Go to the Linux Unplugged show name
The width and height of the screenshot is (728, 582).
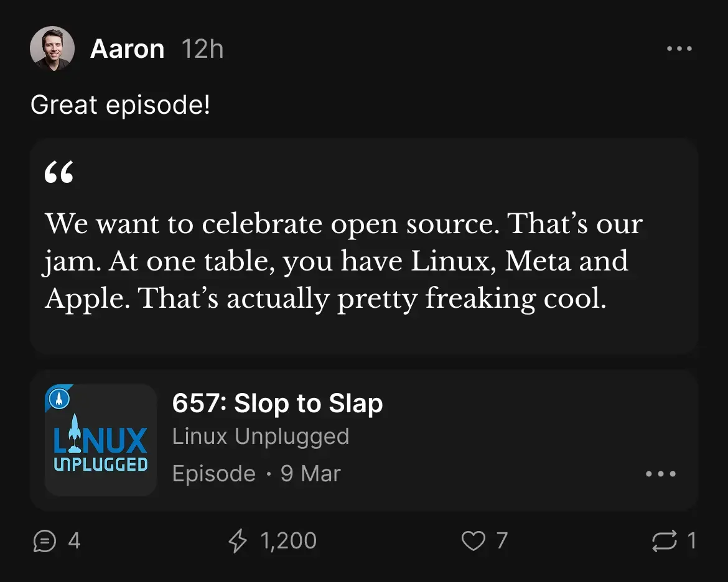click(x=261, y=436)
